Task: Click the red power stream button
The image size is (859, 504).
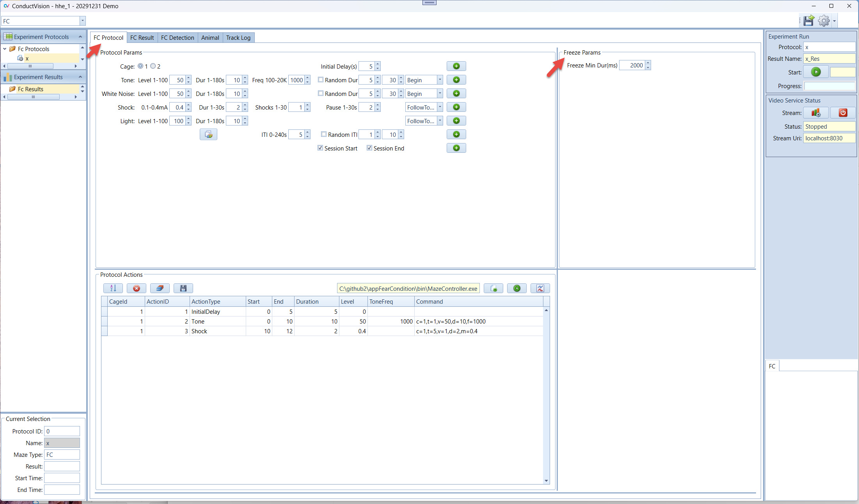Action: (x=843, y=113)
